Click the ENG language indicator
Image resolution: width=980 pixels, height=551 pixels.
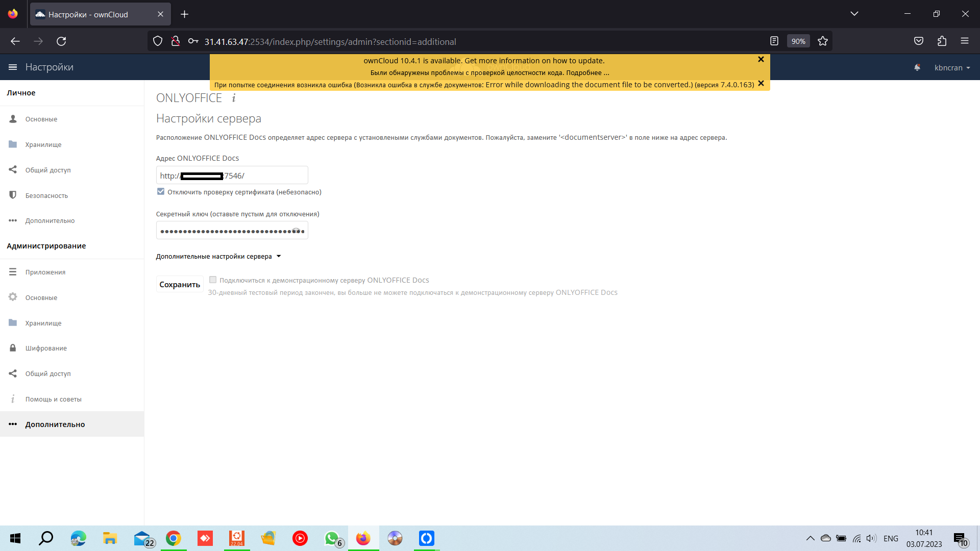point(891,538)
